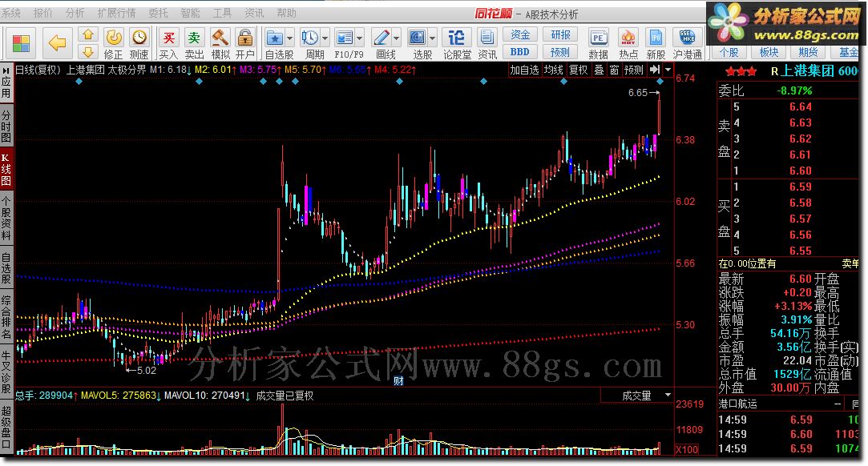Screen dimensions: 868x466
Task: Toggle the 窗 window option
Action: 615,70
